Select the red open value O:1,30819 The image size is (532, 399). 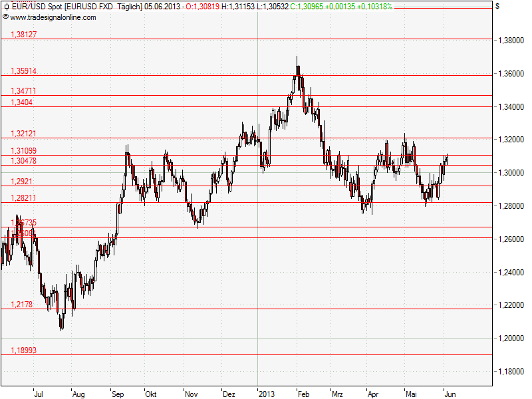[x=201, y=5]
